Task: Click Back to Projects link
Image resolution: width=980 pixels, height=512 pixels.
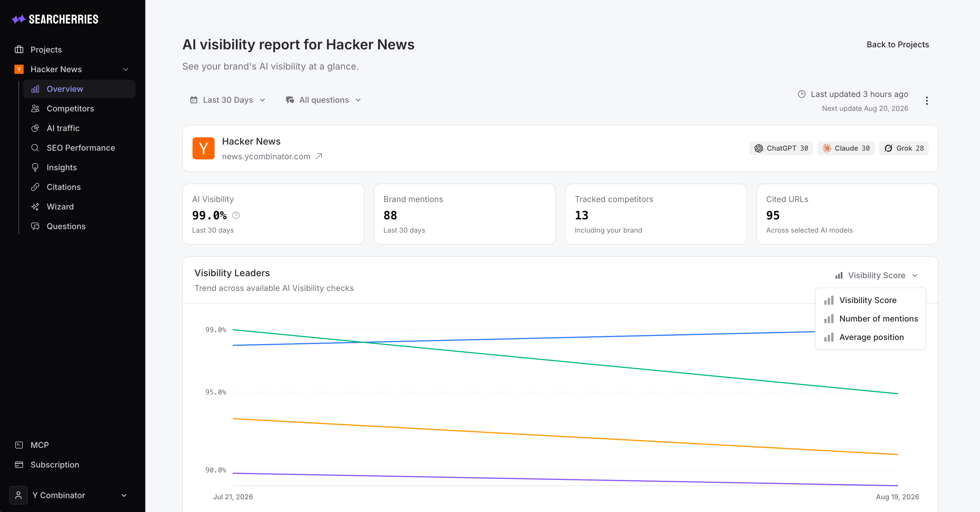Action: click(898, 44)
